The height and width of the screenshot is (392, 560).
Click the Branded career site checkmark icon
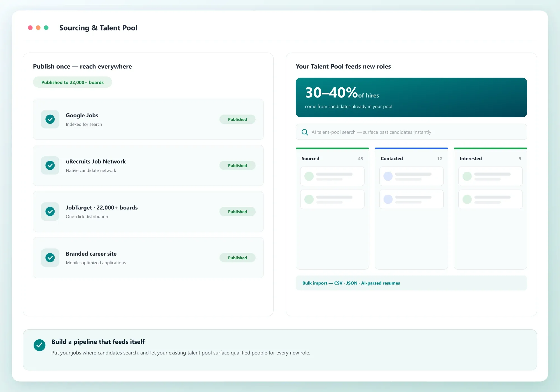pyautogui.click(x=50, y=258)
